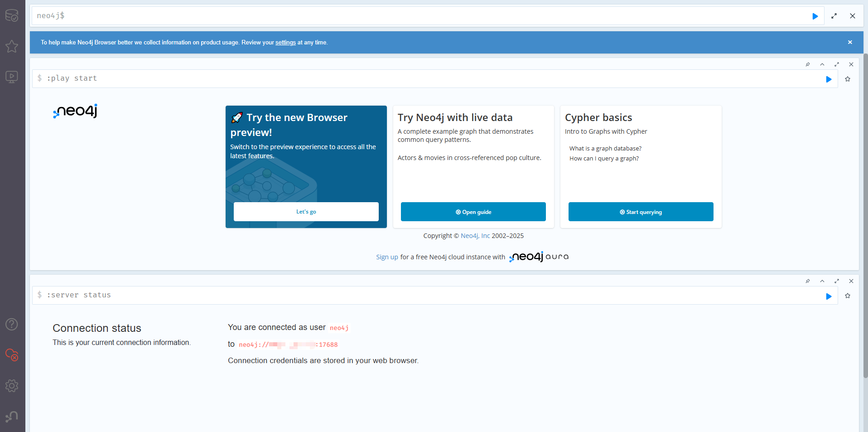Click the Start querying button
The width and height of the screenshot is (868, 432).
(x=641, y=212)
